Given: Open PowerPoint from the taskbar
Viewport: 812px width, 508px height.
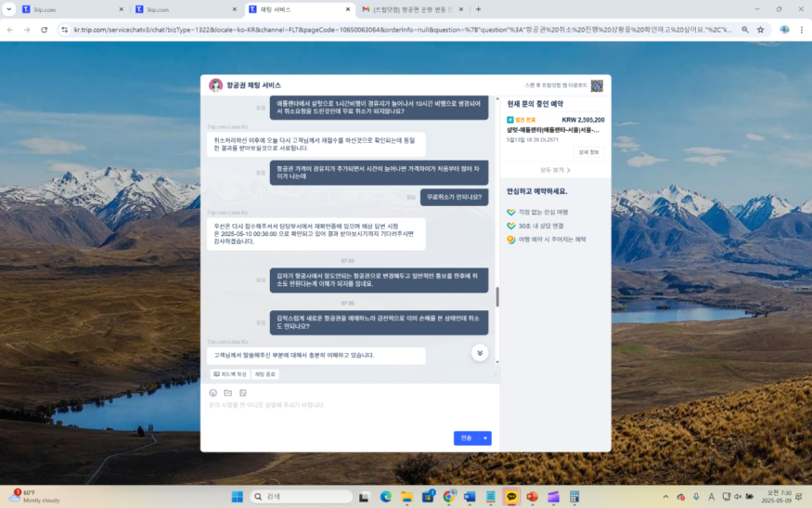Looking at the screenshot, I should [532, 497].
